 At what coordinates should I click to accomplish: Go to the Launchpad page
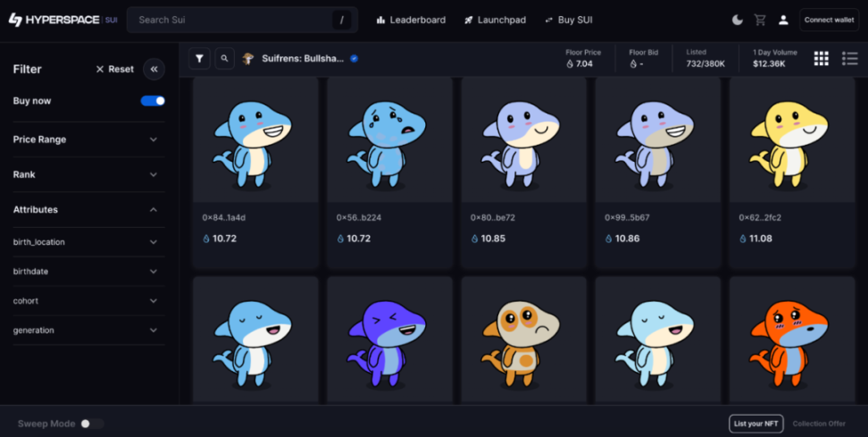coord(495,20)
